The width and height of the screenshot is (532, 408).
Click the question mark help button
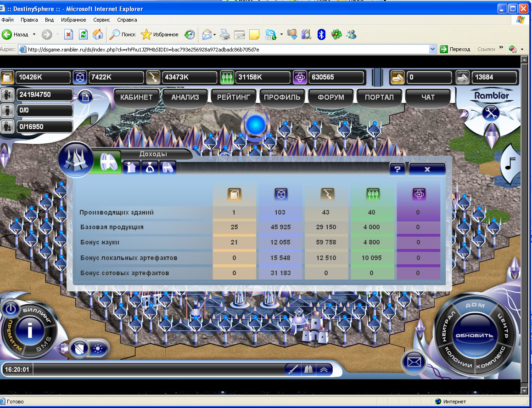click(x=398, y=169)
